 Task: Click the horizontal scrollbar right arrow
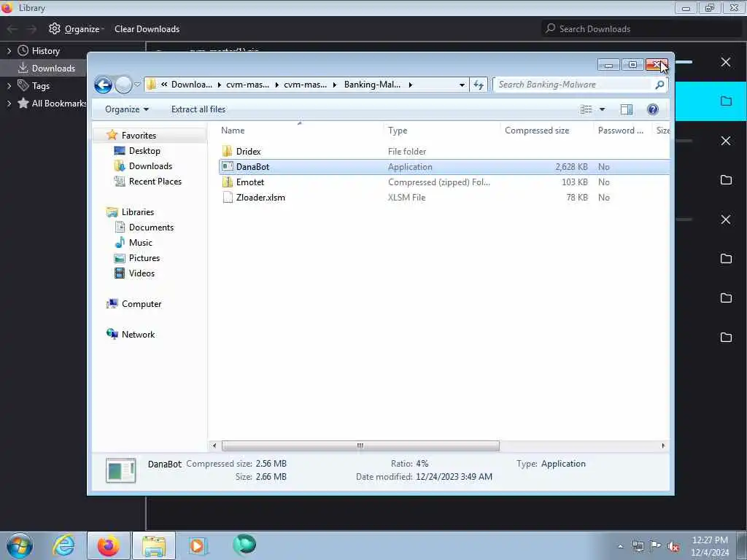663,446
